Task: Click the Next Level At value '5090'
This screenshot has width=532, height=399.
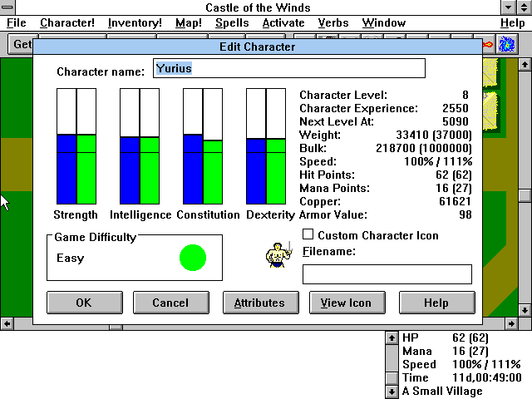Action: coord(456,121)
